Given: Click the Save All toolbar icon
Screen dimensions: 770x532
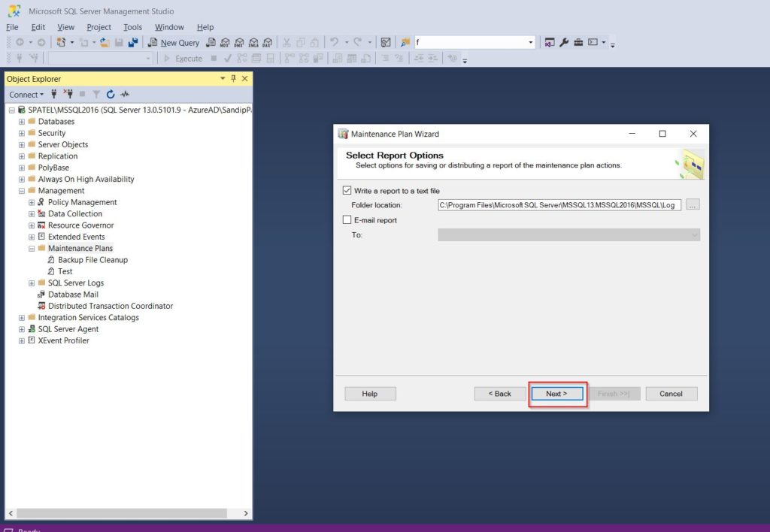Looking at the screenshot, I should pos(132,43).
